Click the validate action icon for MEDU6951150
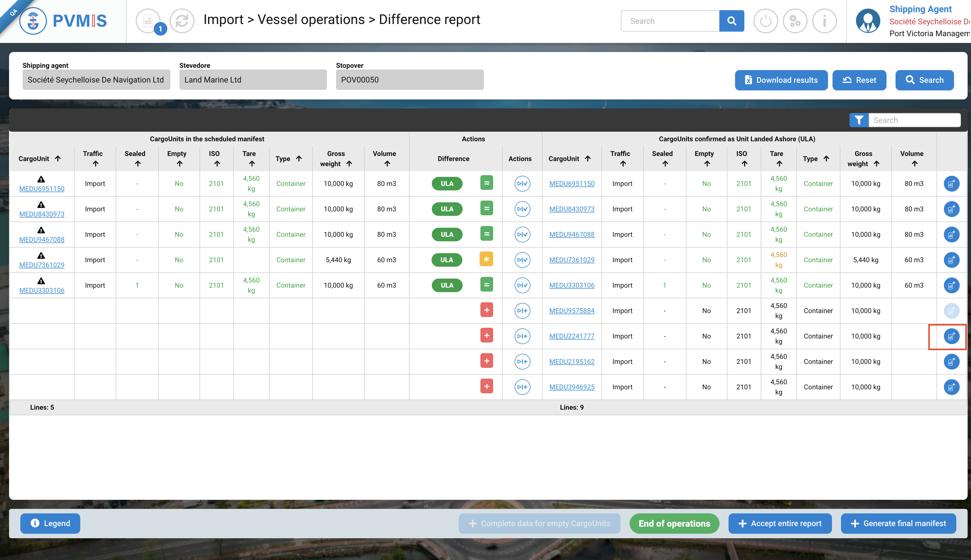 [x=522, y=184]
